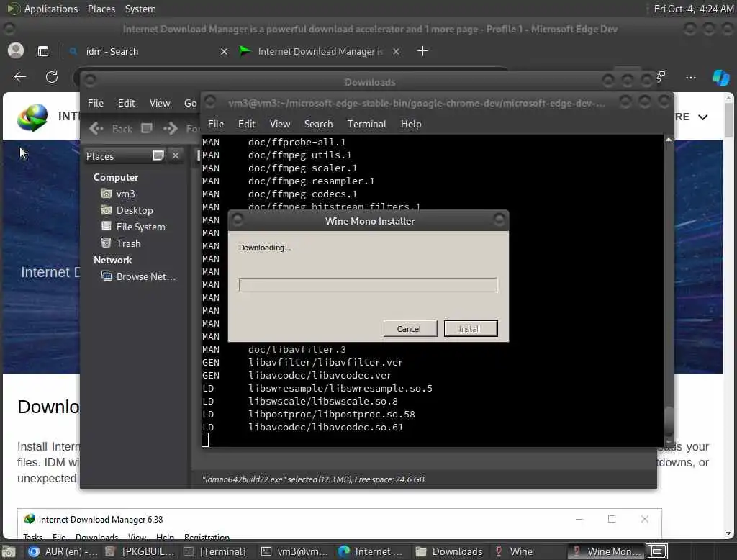Click idman642build22.exe status bar text
Viewport: 737px width, 560px height.
click(x=313, y=479)
